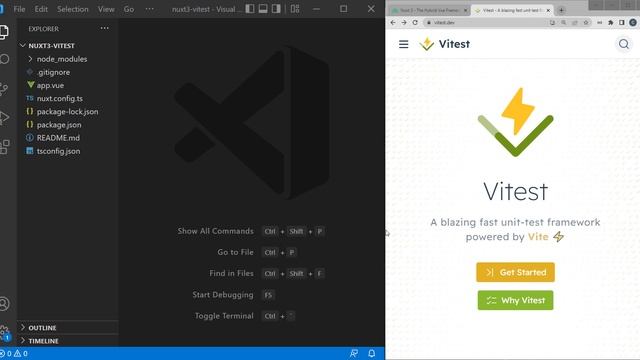Go back in browser
The image size is (640, 360).
click(x=393, y=22)
